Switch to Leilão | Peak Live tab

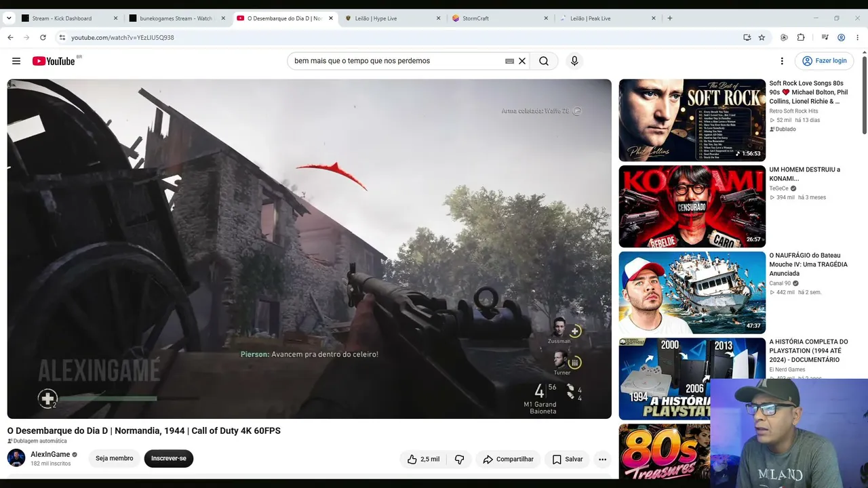(x=608, y=18)
